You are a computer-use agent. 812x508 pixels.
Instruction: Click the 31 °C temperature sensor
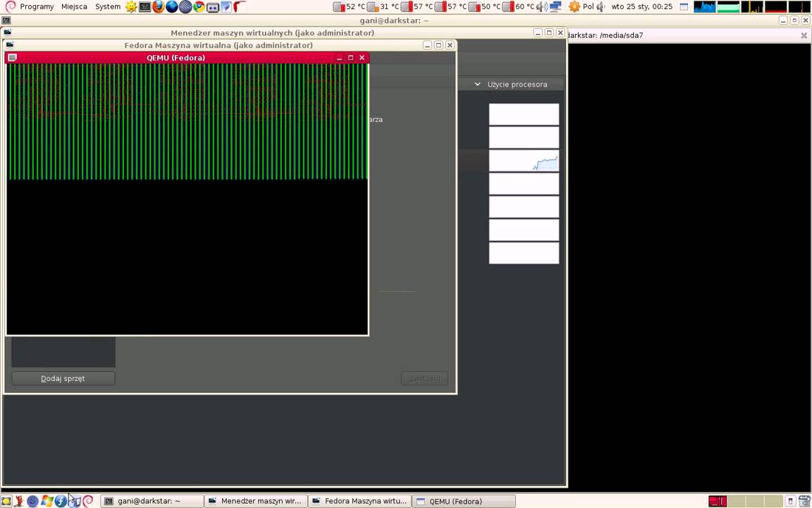(383, 7)
